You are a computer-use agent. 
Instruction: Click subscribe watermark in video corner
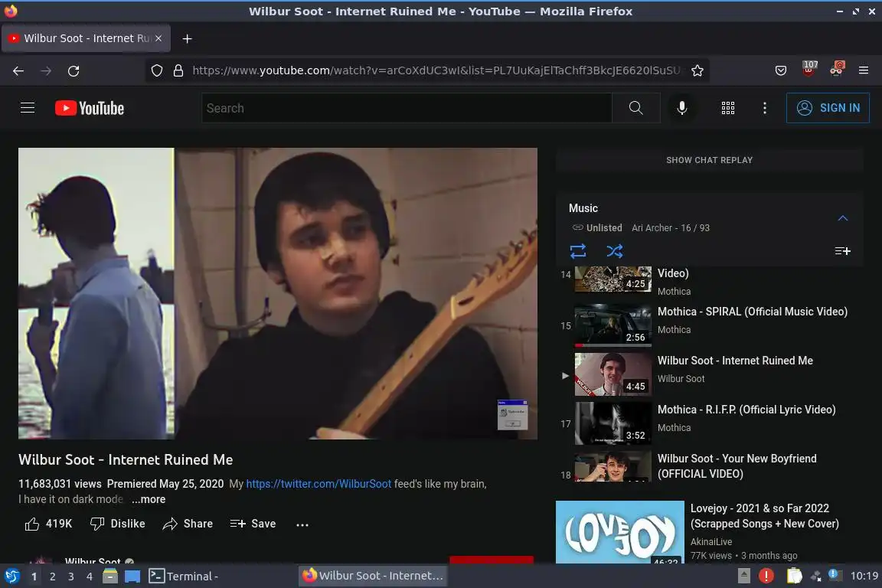[x=512, y=415]
